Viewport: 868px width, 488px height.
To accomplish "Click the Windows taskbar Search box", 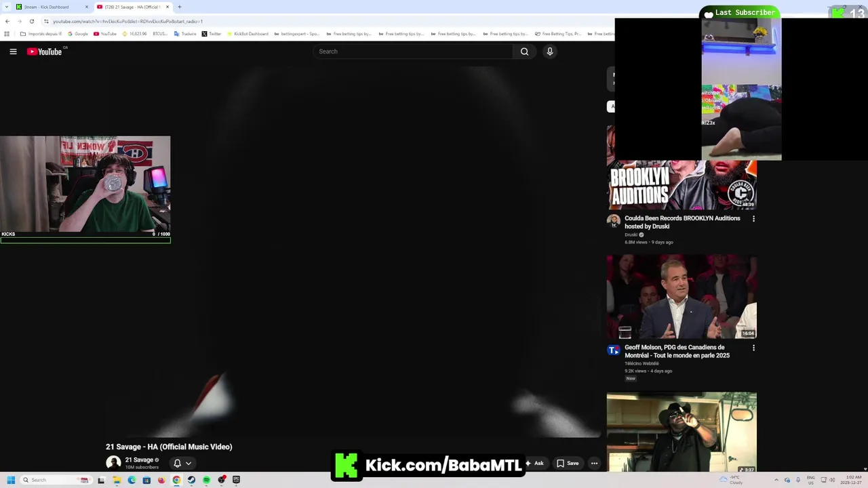I will tap(55, 480).
